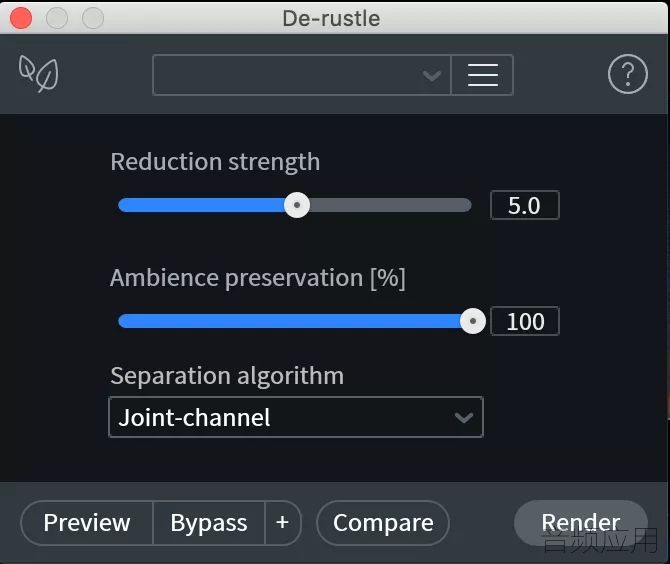Click the Render button
This screenshot has width=670, height=564.
pos(581,523)
